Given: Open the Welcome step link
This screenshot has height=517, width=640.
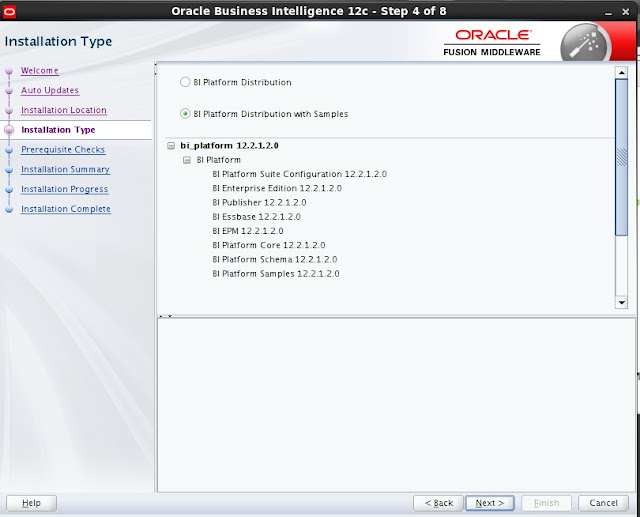Looking at the screenshot, I should point(40,71).
